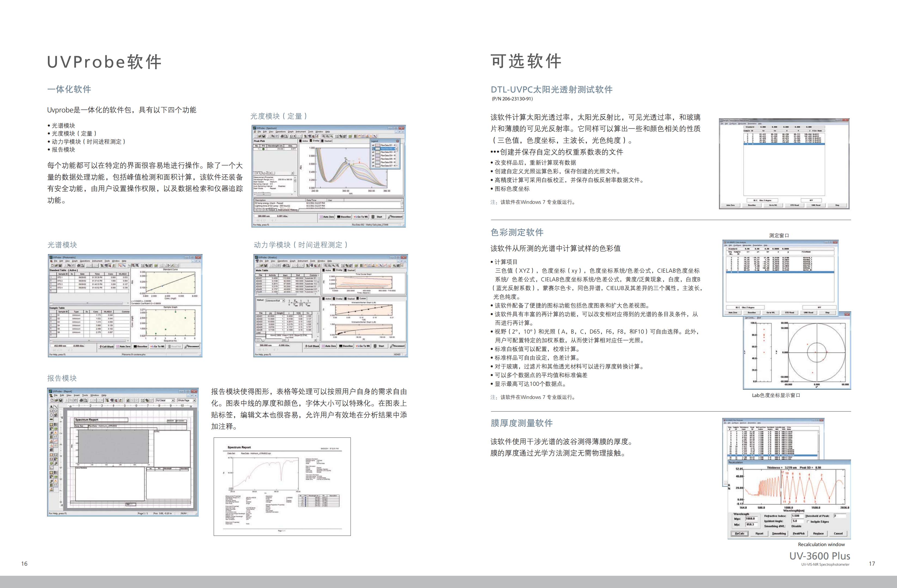Open the Operations menu in Spectrum window
This screenshot has height=588, width=897.
(281, 132)
